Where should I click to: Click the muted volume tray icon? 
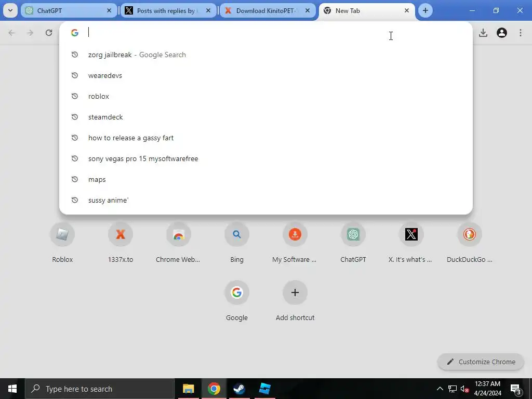coord(465,389)
